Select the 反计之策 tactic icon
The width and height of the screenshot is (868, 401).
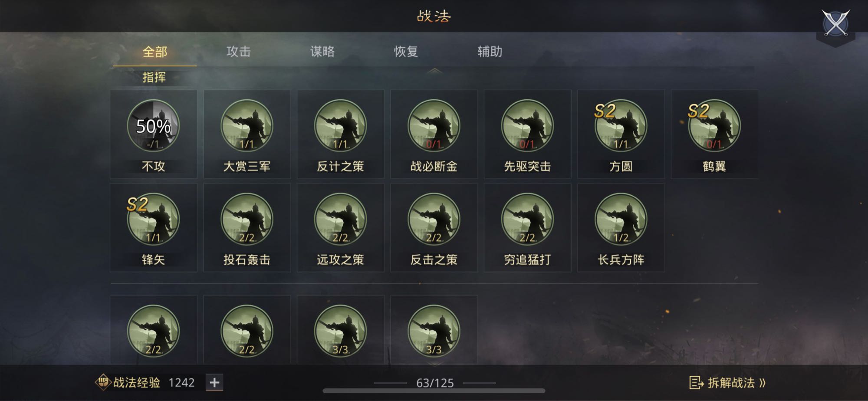340,126
